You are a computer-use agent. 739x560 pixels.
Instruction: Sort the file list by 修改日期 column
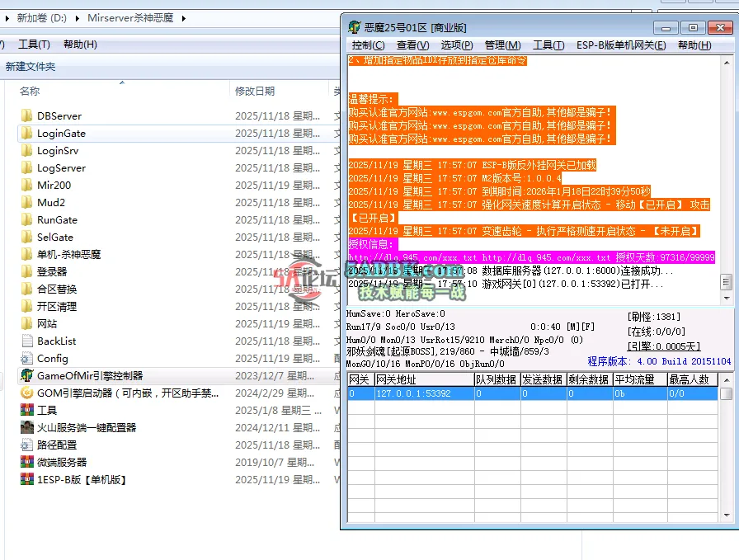(255, 91)
